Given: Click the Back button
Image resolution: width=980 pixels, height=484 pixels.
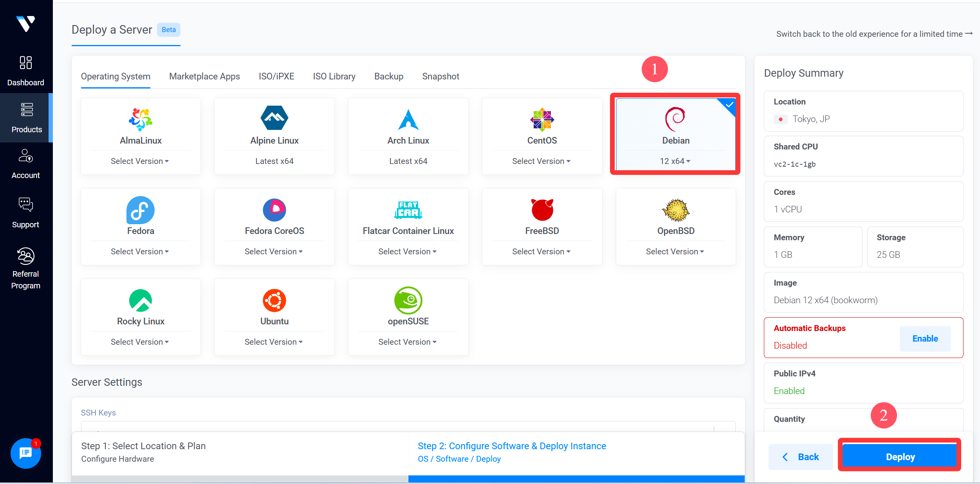Looking at the screenshot, I should click(801, 457).
